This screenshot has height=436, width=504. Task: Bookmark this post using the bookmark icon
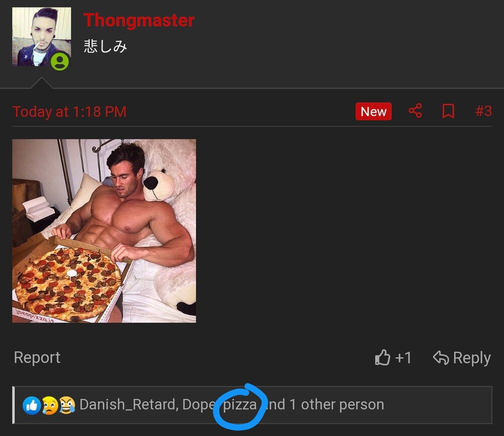[448, 111]
